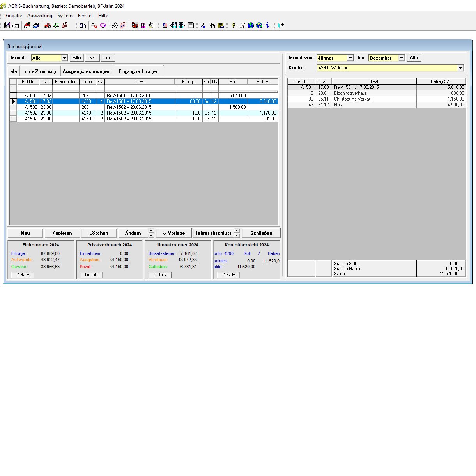The width and height of the screenshot is (476, 476).
Task: Switch to the Eingangsrechnungen tab
Action: (x=138, y=71)
